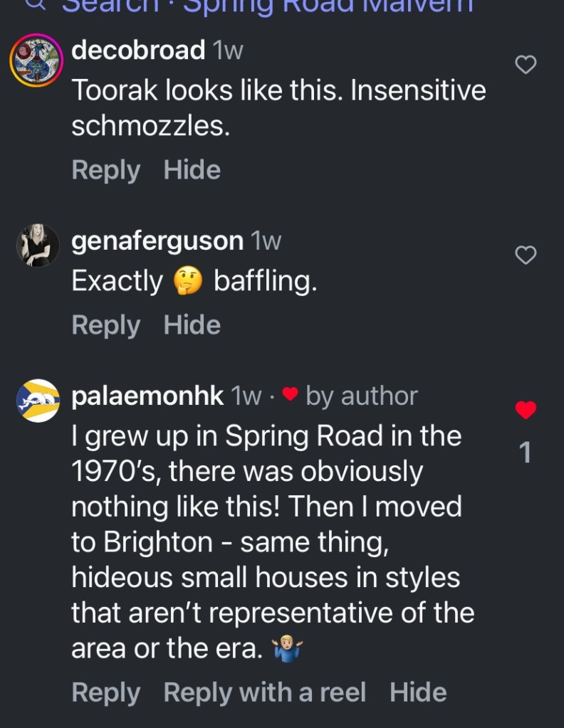This screenshot has width=564, height=728.
Task: Like genaferguson's comment with the heart
Action: tap(526, 255)
